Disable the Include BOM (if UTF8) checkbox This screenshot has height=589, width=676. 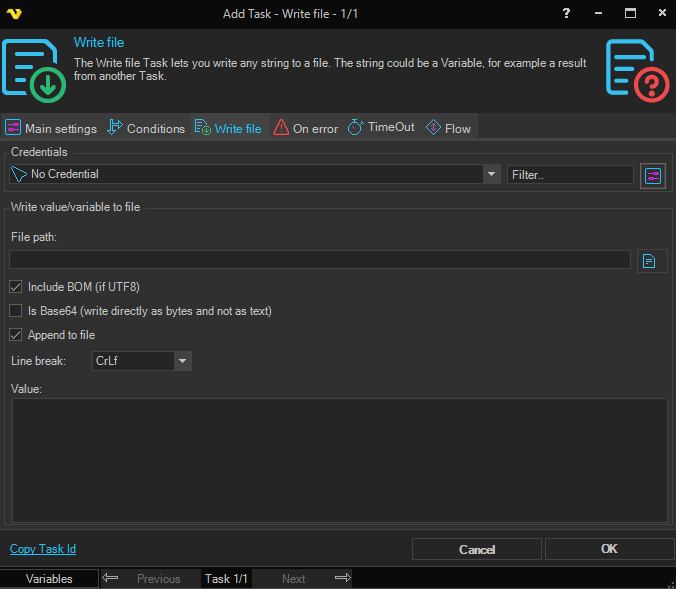coord(16,287)
